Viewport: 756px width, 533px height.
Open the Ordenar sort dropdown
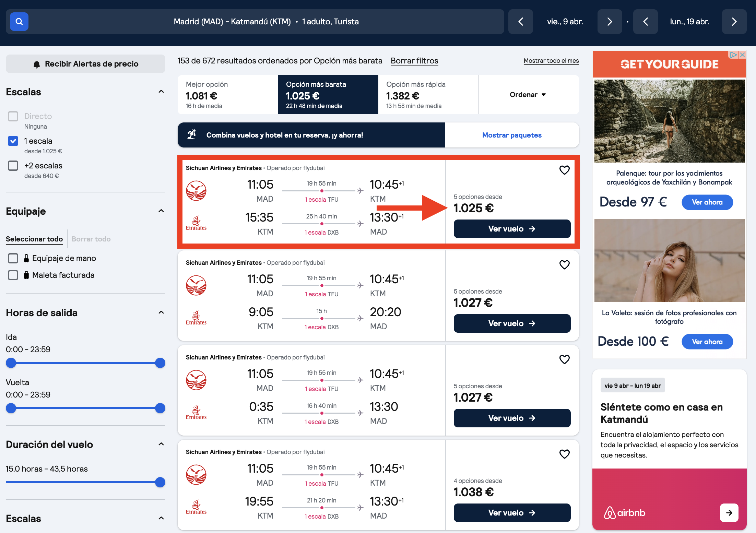(528, 95)
